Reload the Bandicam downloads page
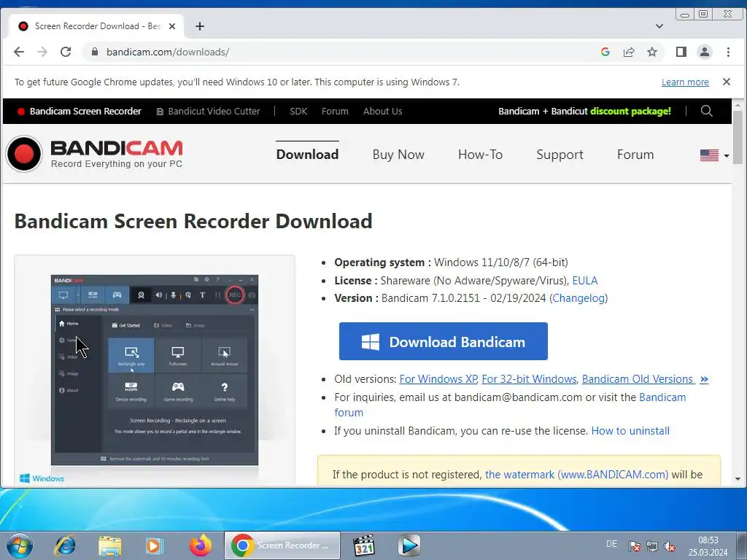747x560 pixels. coord(66,52)
